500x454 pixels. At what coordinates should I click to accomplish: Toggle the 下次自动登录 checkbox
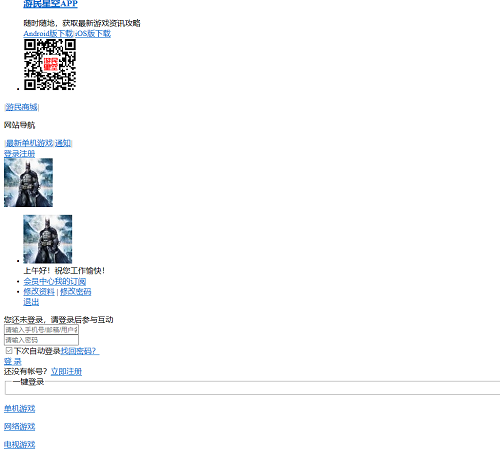pos(9,351)
